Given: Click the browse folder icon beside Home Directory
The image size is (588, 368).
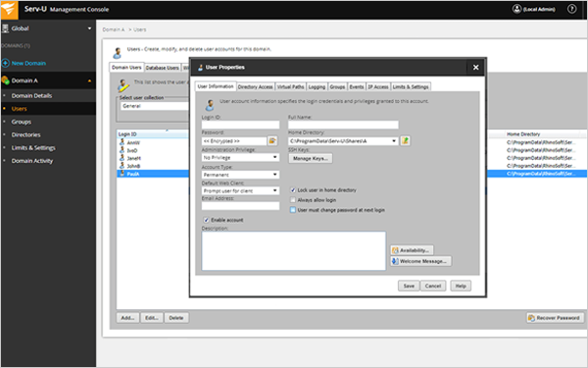Looking at the screenshot, I should (405, 140).
